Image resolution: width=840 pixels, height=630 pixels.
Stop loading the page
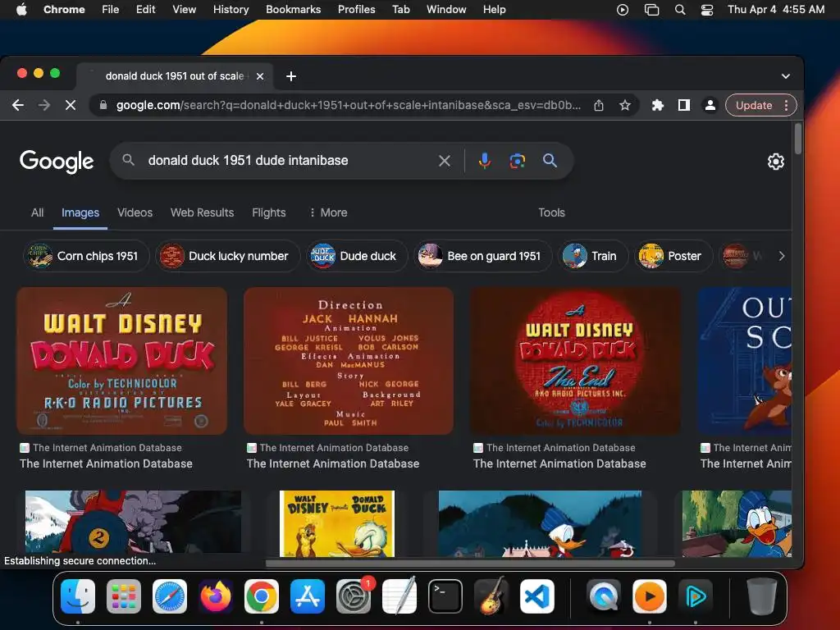[71, 106]
